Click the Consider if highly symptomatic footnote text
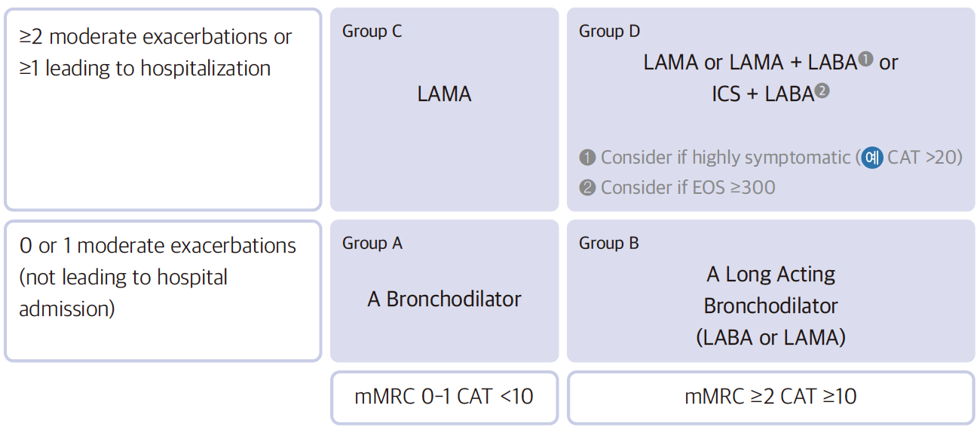Viewport: 980px width, 433px height. 724,158
